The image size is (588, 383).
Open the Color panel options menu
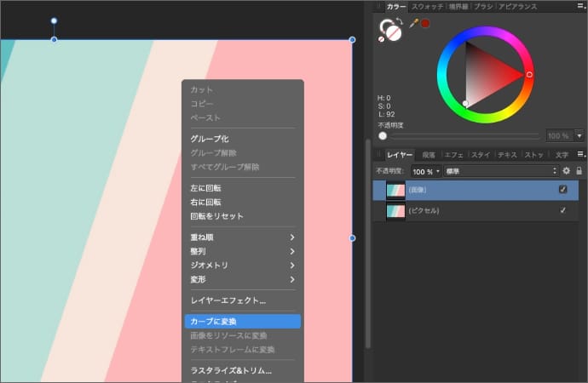point(581,7)
